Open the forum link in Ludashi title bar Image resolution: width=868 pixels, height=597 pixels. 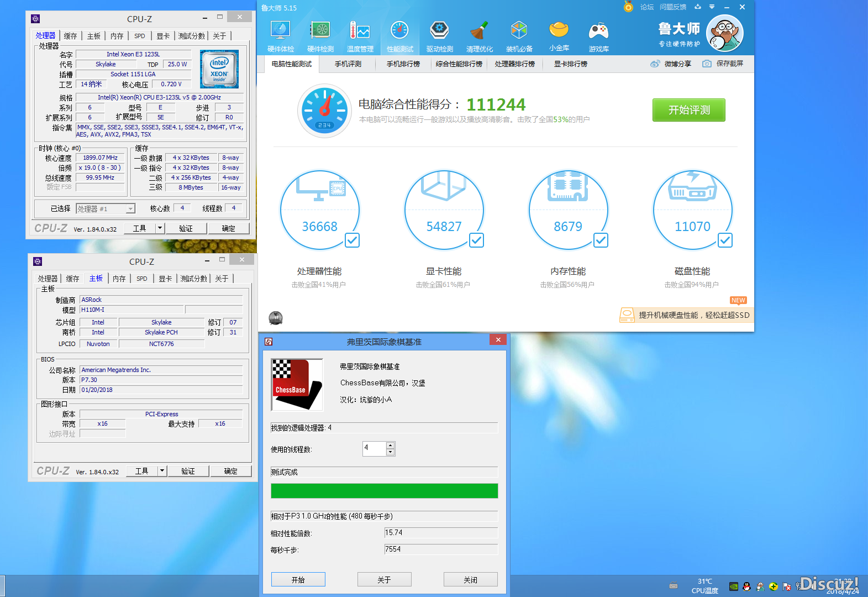pyautogui.click(x=647, y=7)
